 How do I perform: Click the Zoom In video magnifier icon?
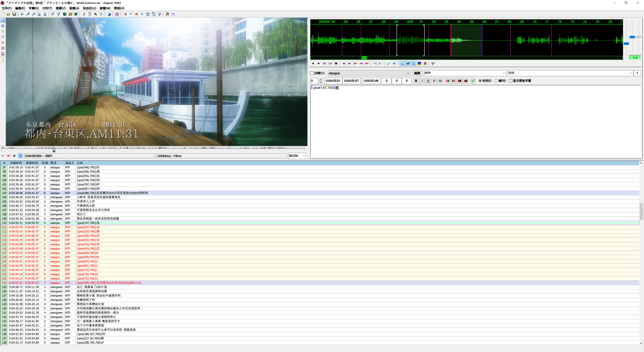click(28, 14)
